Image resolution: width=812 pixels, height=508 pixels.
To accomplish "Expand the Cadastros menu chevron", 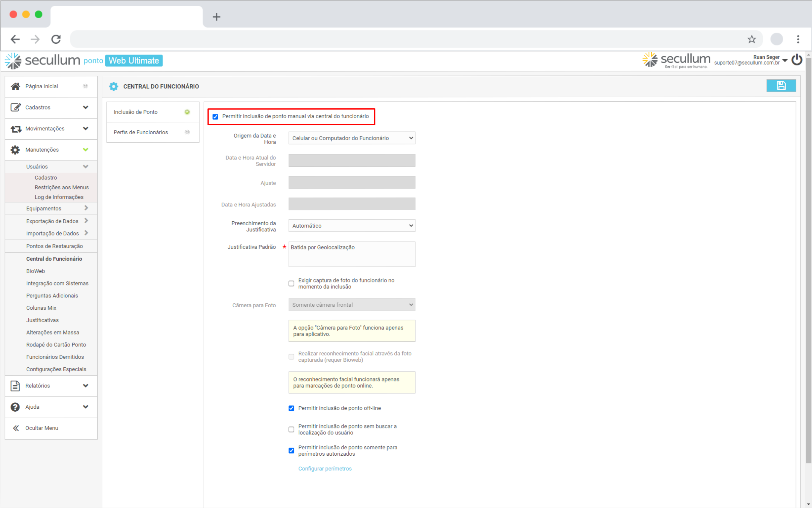I will (x=86, y=107).
